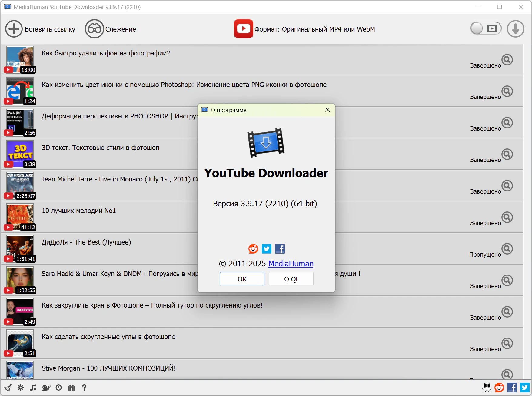Select the Jean Michel Jarre thumbnail

tap(20, 186)
